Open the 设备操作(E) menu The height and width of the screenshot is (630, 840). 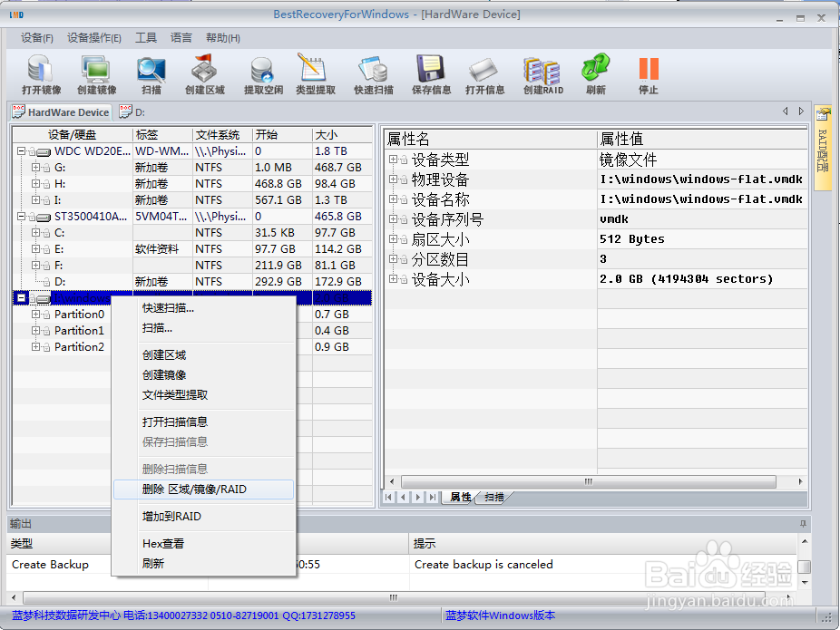pyautogui.click(x=93, y=38)
